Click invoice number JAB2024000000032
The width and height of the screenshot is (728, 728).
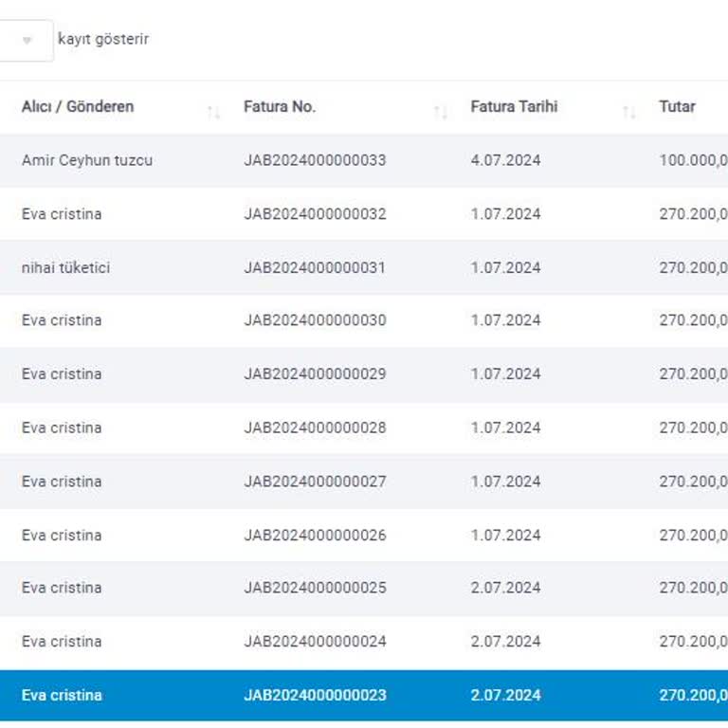pyautogui.click(x=315, y=214)
